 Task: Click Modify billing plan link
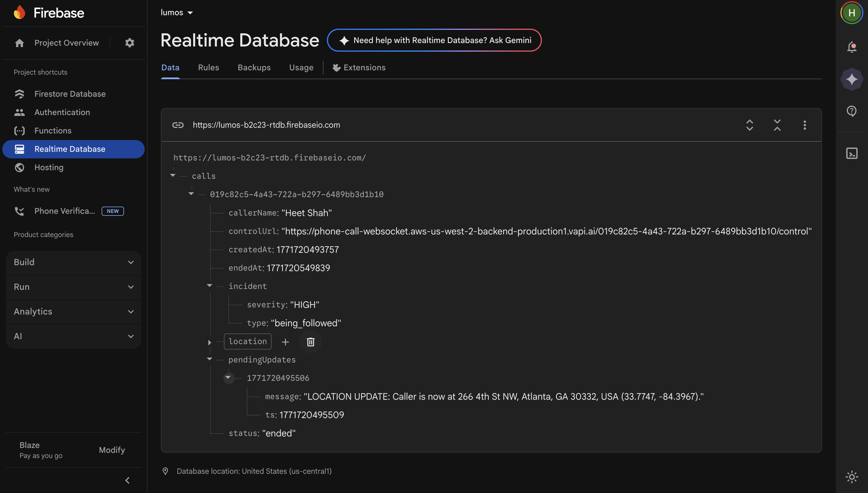click(112, 450)
